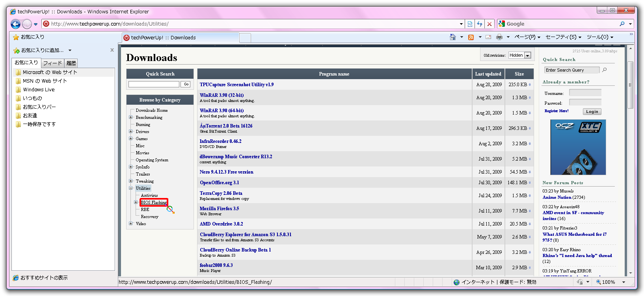The height and width of the screenshot is (296, 644).
Task: Expand the Video category node
Action: point(130,224)
